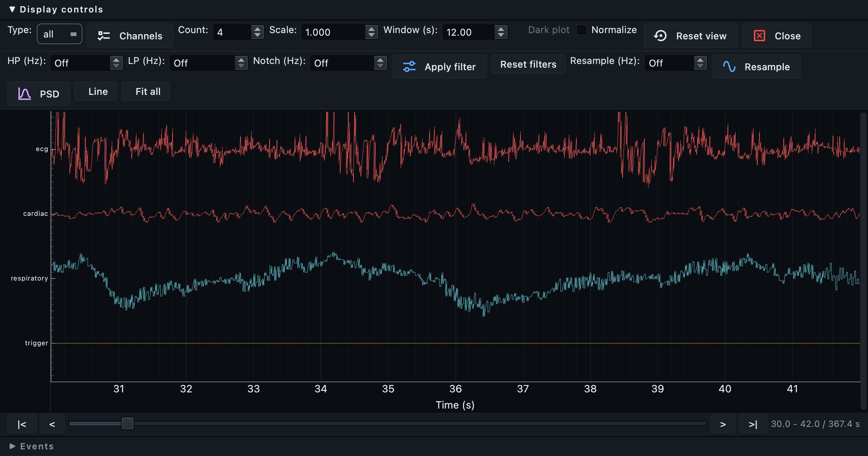Click the Reset view label

[701, 36]
